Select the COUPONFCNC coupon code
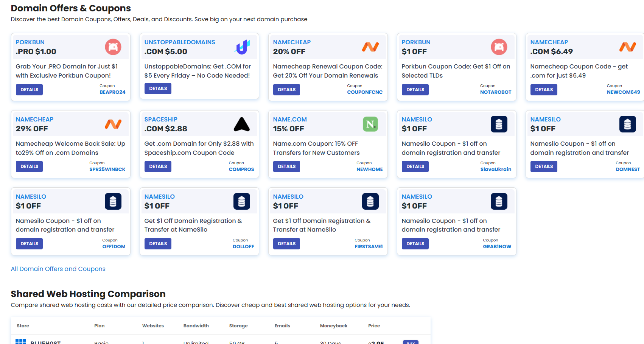Image resolution: width=644 pixels, height=344 pixels. tap(365, 92)
